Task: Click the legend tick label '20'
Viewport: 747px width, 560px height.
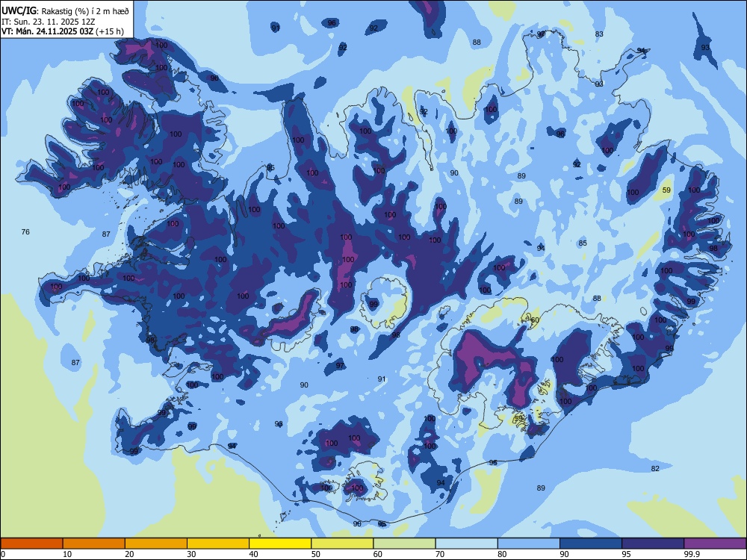Action: click(129, 554)
